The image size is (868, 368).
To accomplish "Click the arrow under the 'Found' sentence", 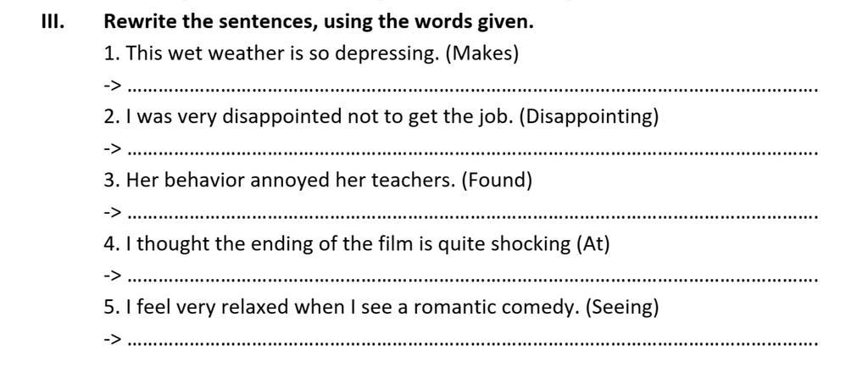I will pyautogui.click(x=113, y=213).
